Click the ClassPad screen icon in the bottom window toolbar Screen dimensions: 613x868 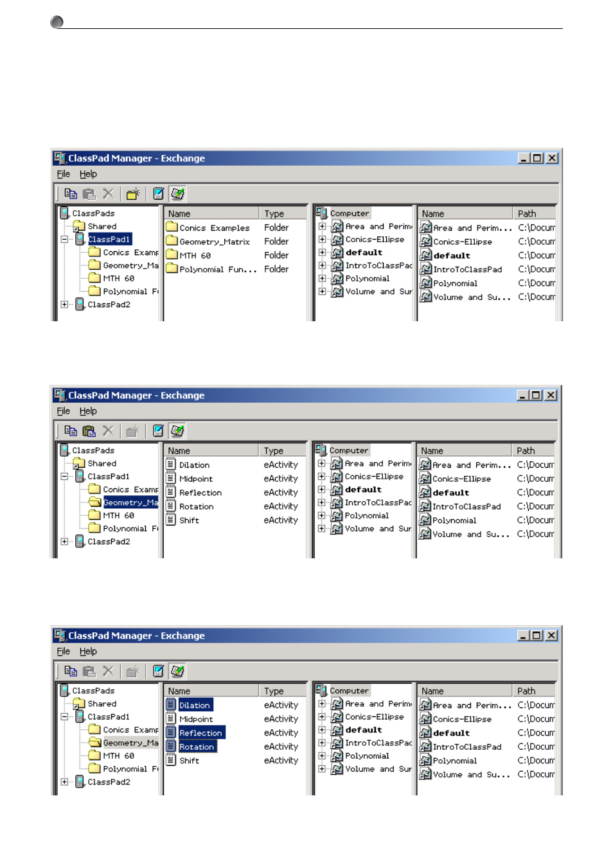click(158, 671)
